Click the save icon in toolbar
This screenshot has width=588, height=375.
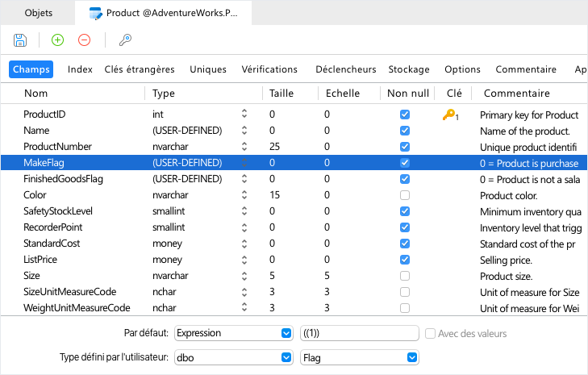[20, 40]
